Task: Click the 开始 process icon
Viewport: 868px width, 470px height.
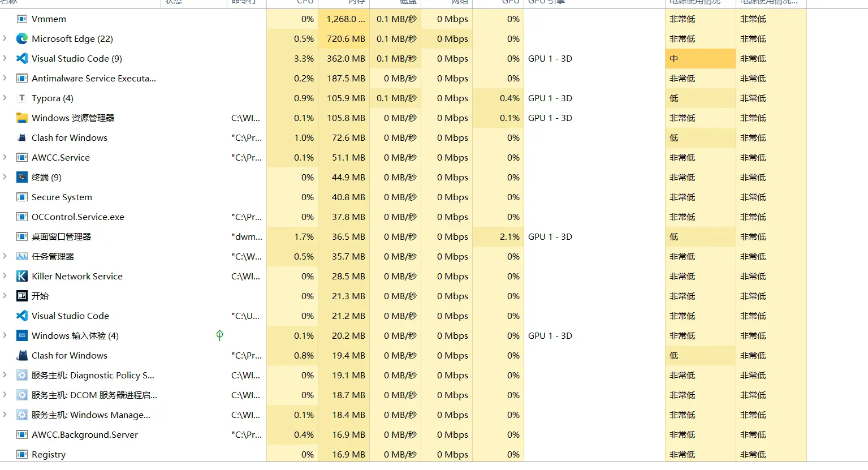Action: tap(22, 296)
